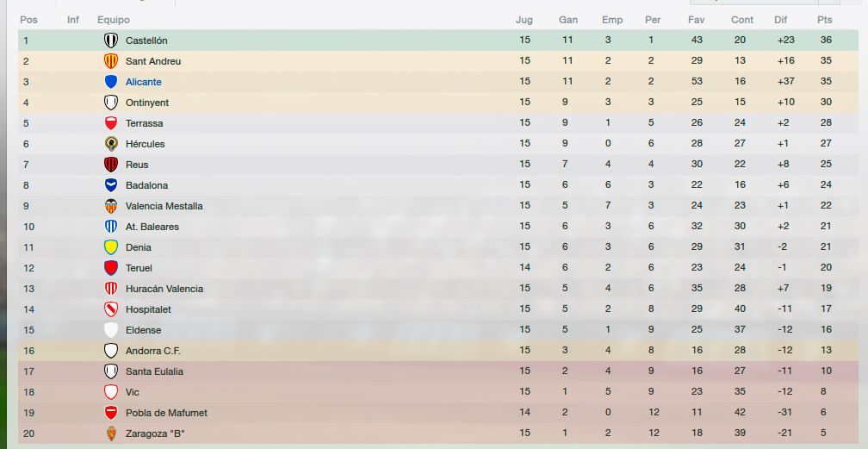Click the Sant Andreu striped crest

tap(111, 61)
